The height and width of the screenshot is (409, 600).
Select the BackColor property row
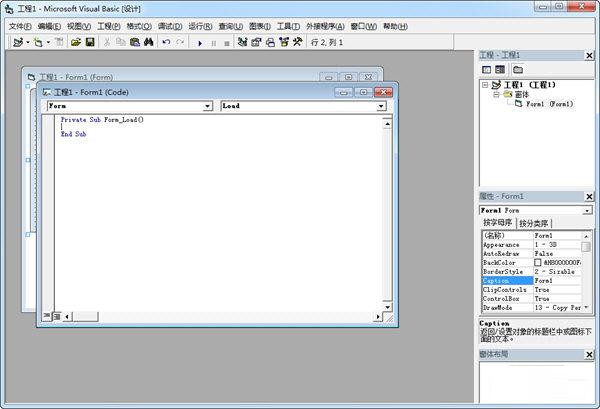click(x=532, y=262)
